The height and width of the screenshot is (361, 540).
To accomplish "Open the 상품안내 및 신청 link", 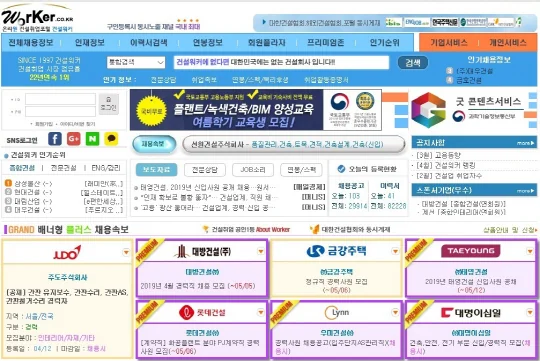I will click(509, 230).
